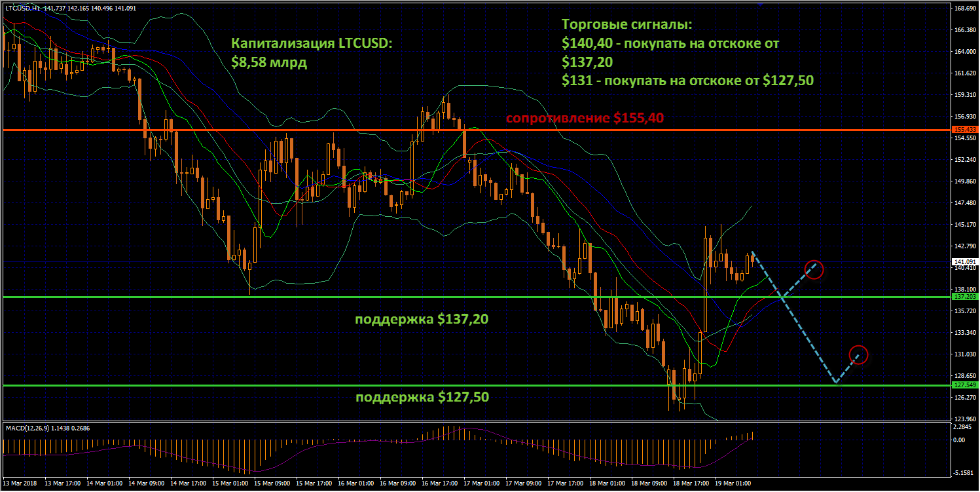This screenshot has width=980, height=492.
Task: Click the '17 Mar 17:00' time label
Action: (565, 483)
